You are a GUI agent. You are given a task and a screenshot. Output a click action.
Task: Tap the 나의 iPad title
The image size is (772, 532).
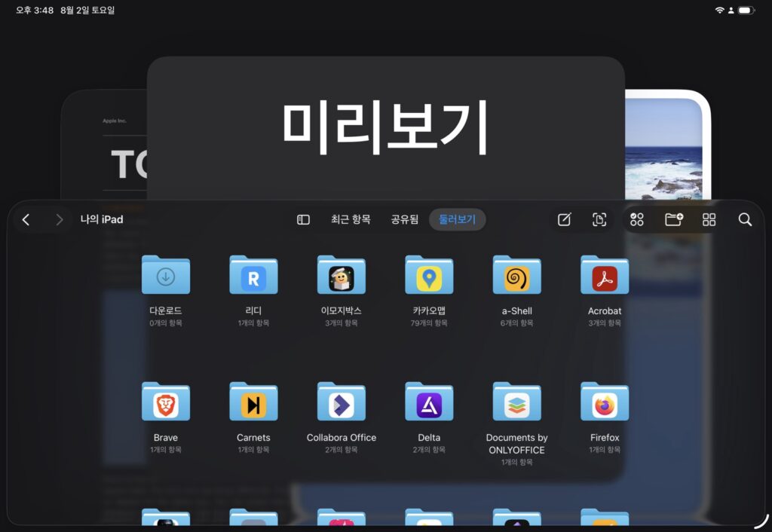pos(102,219)
